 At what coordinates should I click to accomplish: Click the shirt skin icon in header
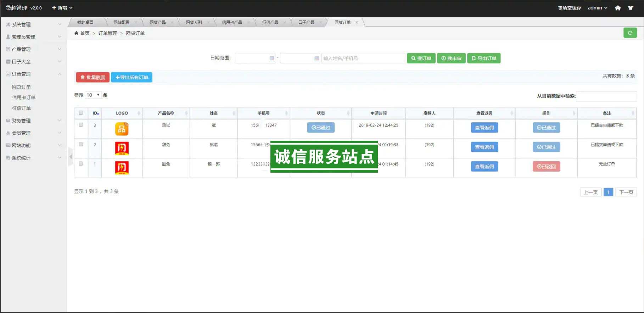[x=631, y=8]
